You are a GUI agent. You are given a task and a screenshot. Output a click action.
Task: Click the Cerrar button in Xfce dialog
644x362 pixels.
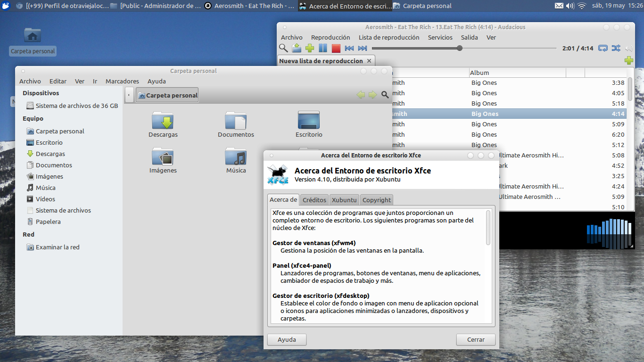tap(476, 339)
